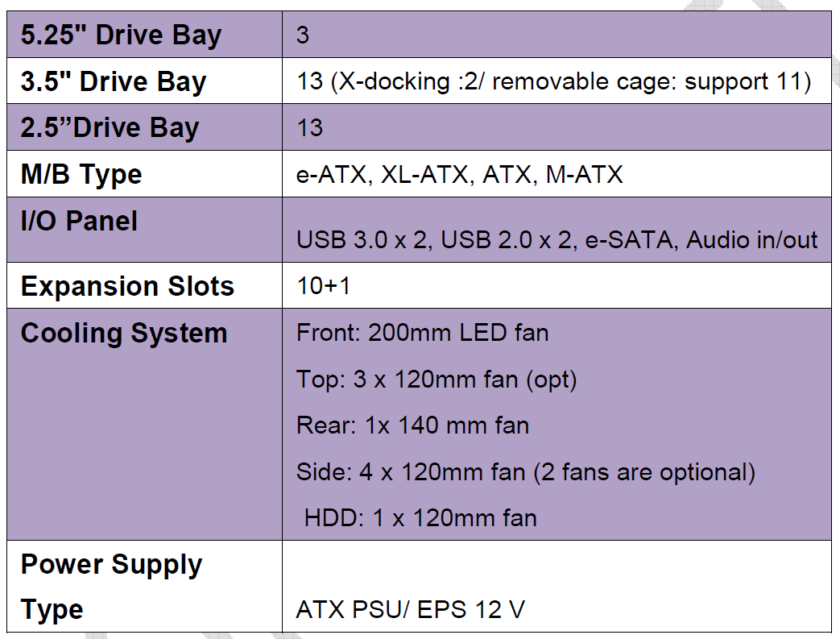Select the Side: 4 x 120mm fan line
840x639 pixels.
click(526, 473)
